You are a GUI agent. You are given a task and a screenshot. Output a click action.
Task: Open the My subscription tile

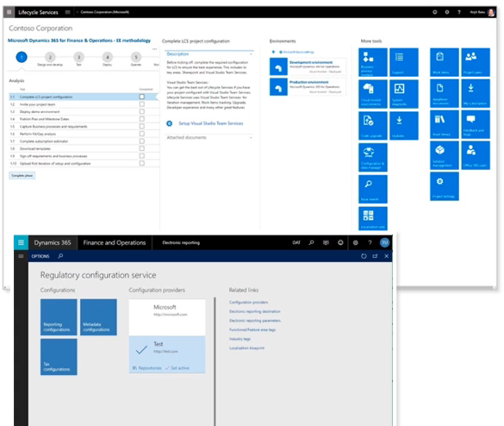click(x=476, y=93)
